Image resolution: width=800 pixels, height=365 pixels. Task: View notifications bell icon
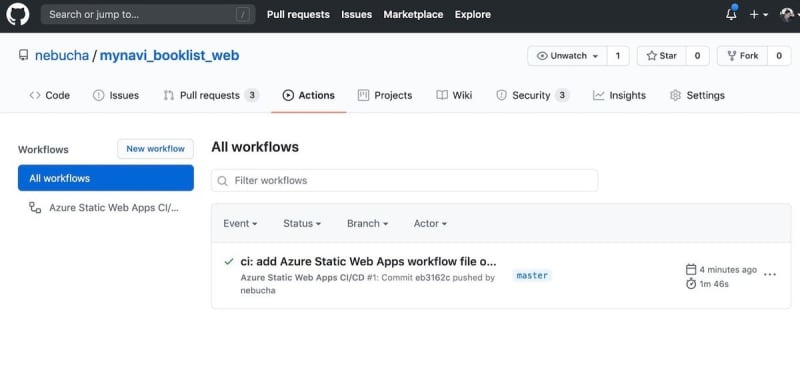731,14
